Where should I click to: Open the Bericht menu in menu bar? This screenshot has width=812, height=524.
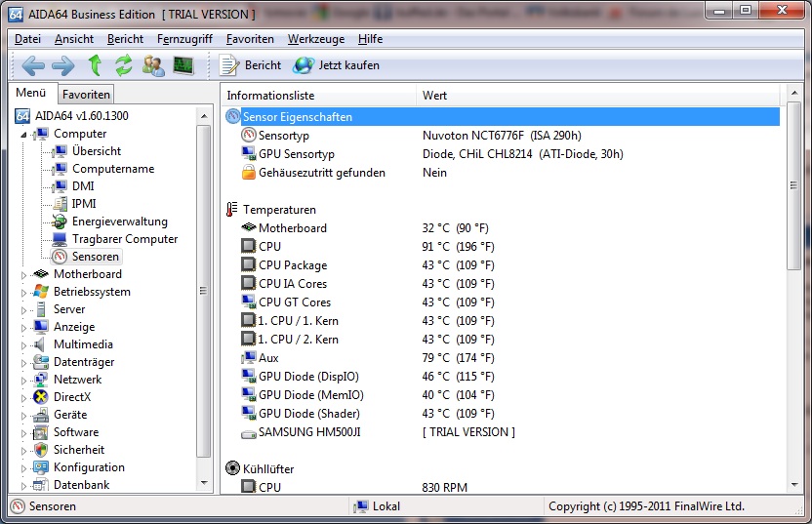point(125,39)
